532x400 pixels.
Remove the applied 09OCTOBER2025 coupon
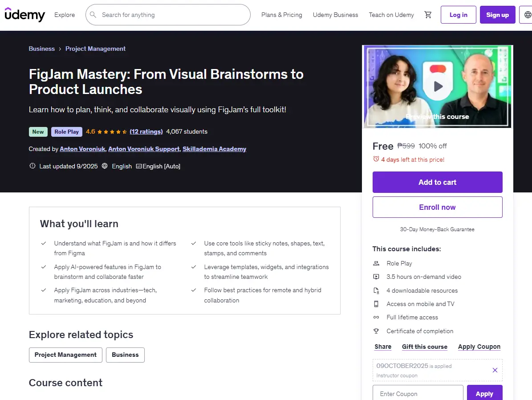point(495,370)
